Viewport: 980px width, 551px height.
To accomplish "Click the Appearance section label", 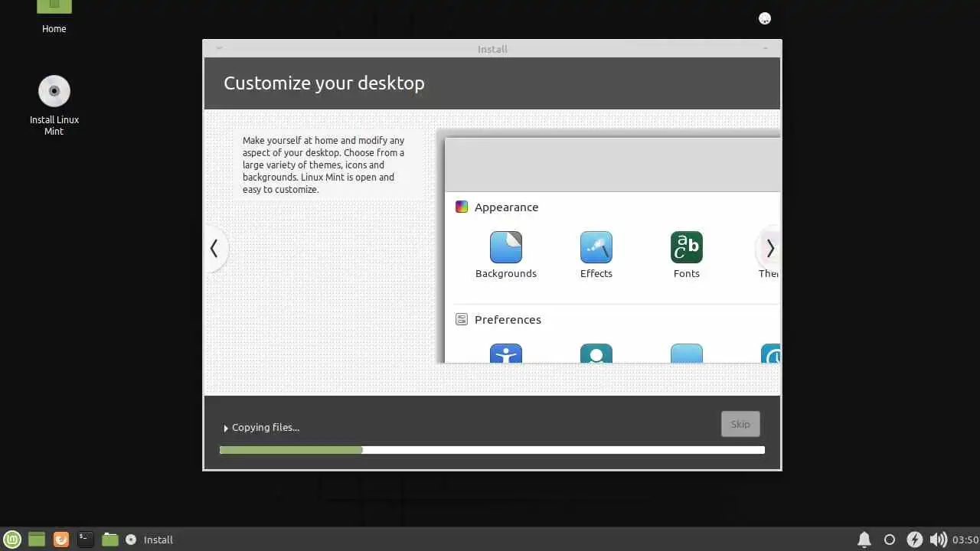I will [506, 207].
